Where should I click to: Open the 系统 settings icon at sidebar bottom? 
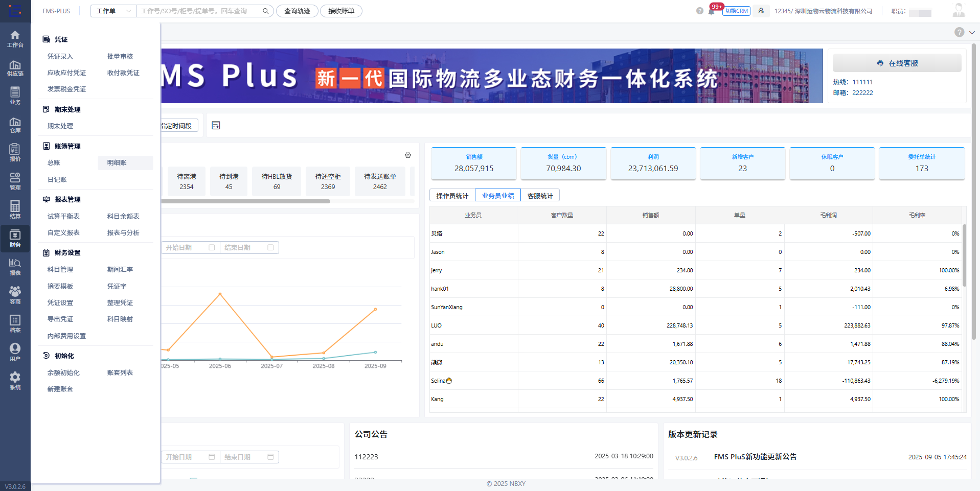coord(15,379)
